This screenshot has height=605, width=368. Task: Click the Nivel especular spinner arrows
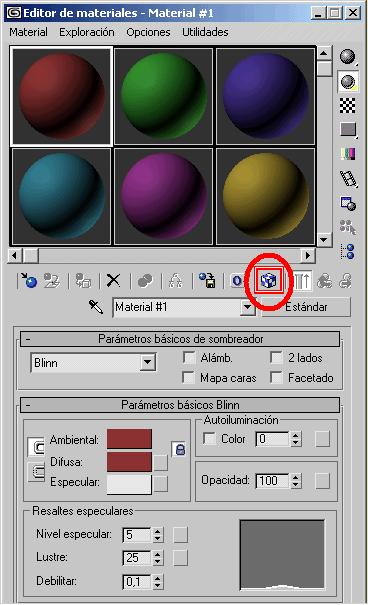click(x=158, y=535)
